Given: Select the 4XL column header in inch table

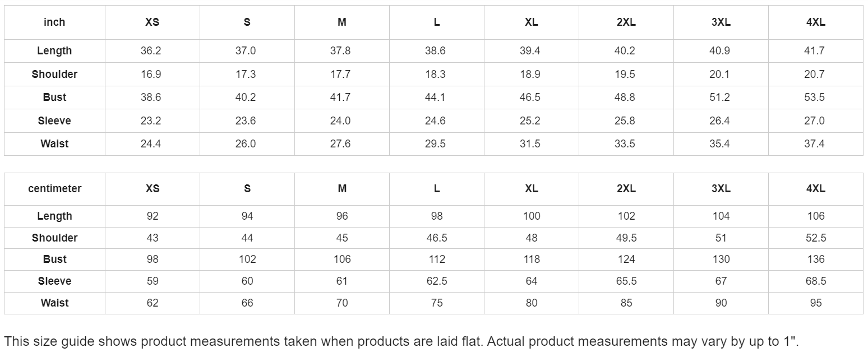Looking at the screenshot, I should 815,22.
